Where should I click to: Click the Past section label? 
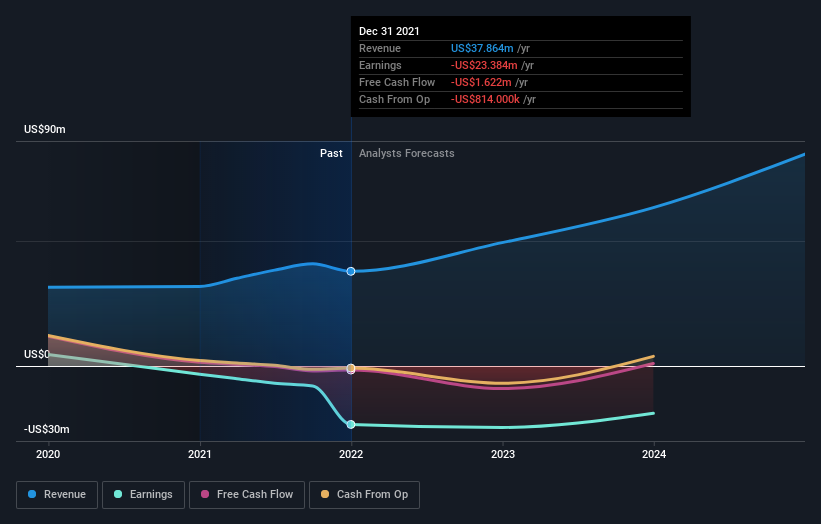click(x=331, y=153)
